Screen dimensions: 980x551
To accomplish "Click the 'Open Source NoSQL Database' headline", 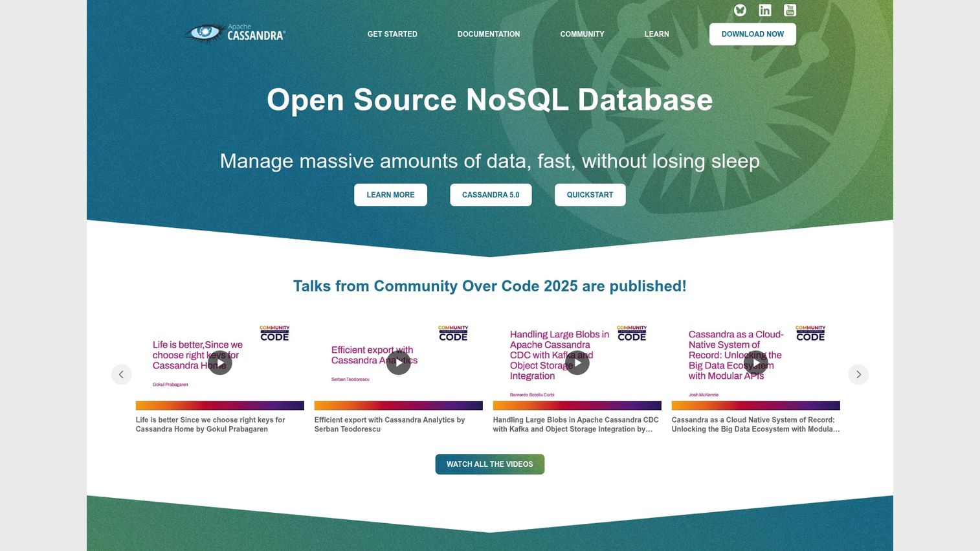I will 490,100.
